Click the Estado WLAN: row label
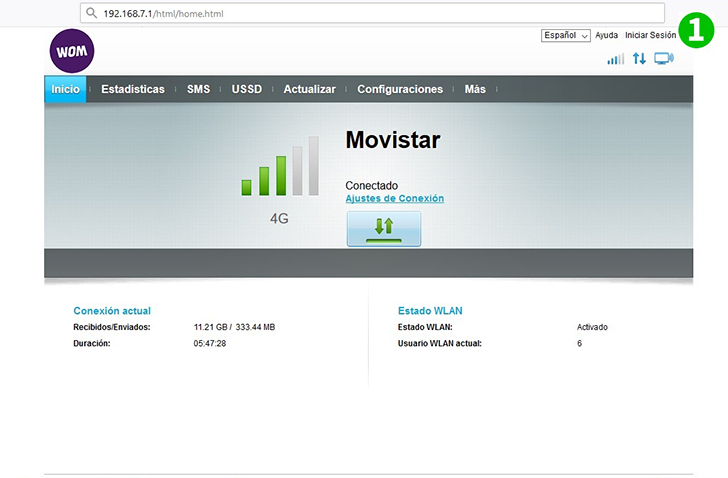This screenshot has height=478, width=728. [425, 327]
